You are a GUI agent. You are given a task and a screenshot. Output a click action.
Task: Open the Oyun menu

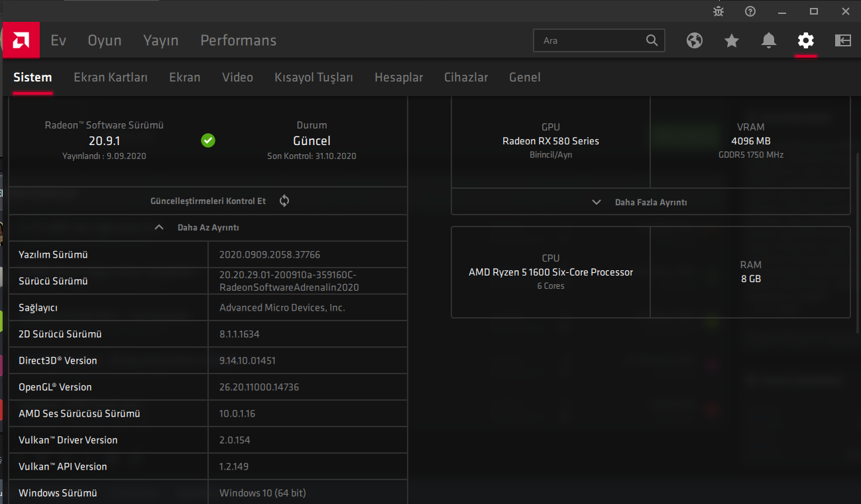click(x=105, y=40)
